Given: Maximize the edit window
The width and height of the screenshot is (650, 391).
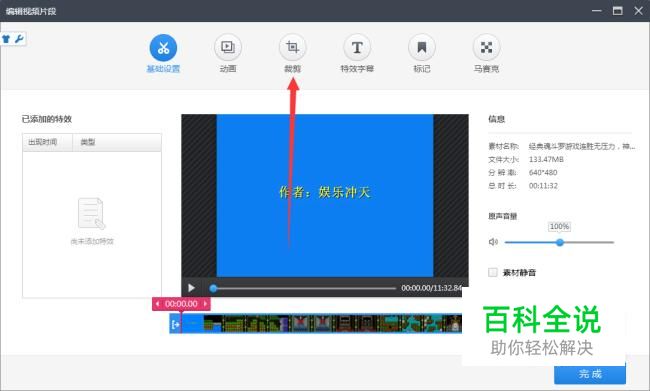Looking at the screenshot, I should pos(618,11).
